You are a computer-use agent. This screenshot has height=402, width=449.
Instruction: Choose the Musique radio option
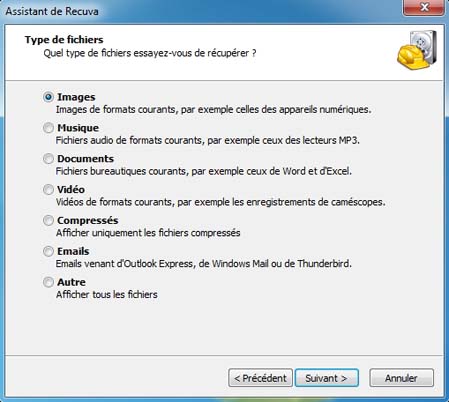point(48,128)
